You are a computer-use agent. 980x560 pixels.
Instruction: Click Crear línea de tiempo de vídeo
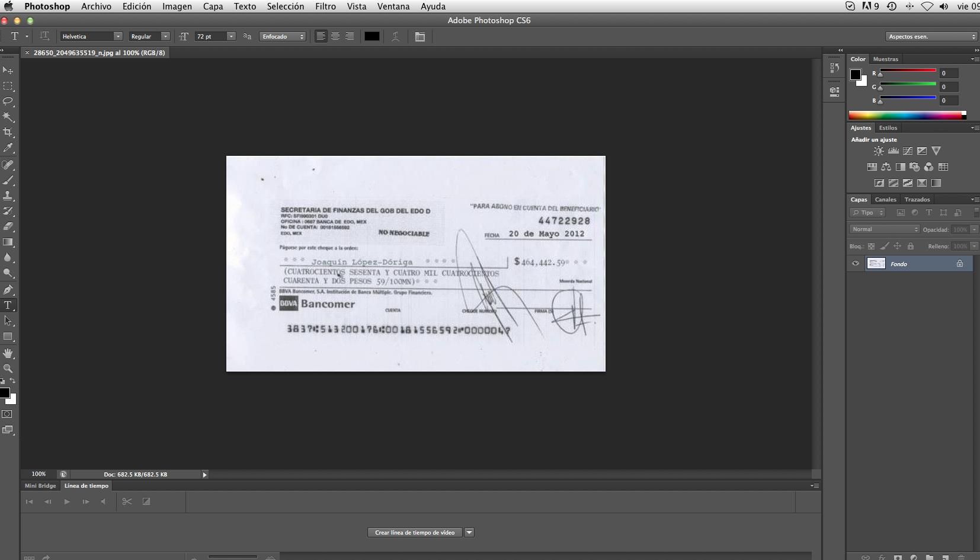pyautogui.click(x=415, y=533)
